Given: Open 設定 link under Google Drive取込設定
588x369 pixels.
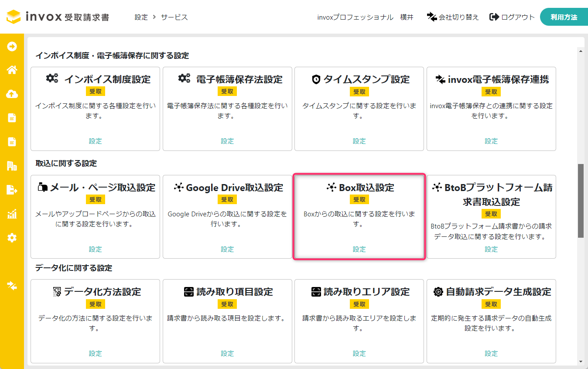Looking at the screenshot, I should [x=227, y=249].
